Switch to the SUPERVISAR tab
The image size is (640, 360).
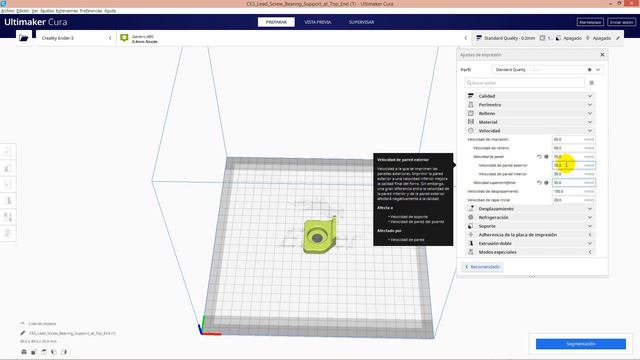click(x=361, y=22)
